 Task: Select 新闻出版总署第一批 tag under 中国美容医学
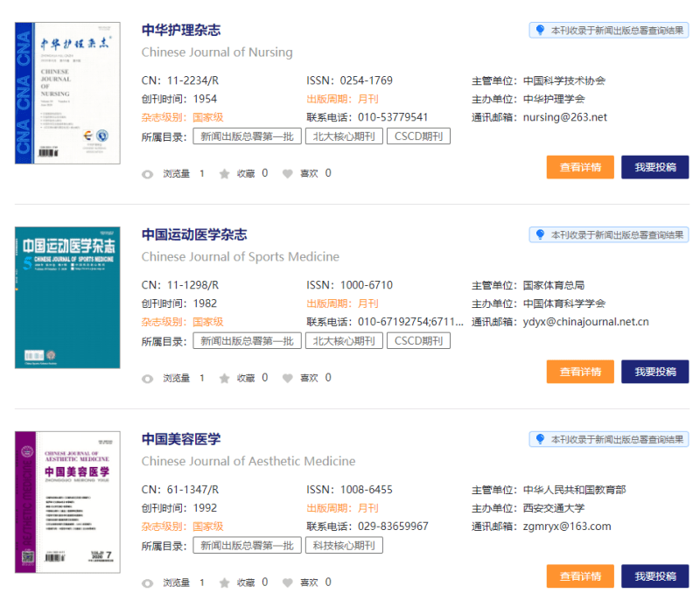click(247, 545)
